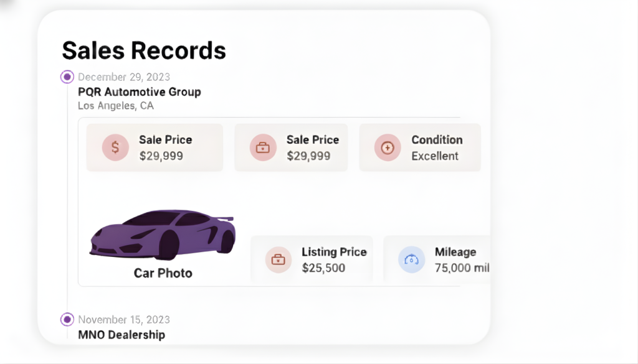The image size is (638, 364).
Task: Click the Mileage label text
Action: (x=455, y=252)
